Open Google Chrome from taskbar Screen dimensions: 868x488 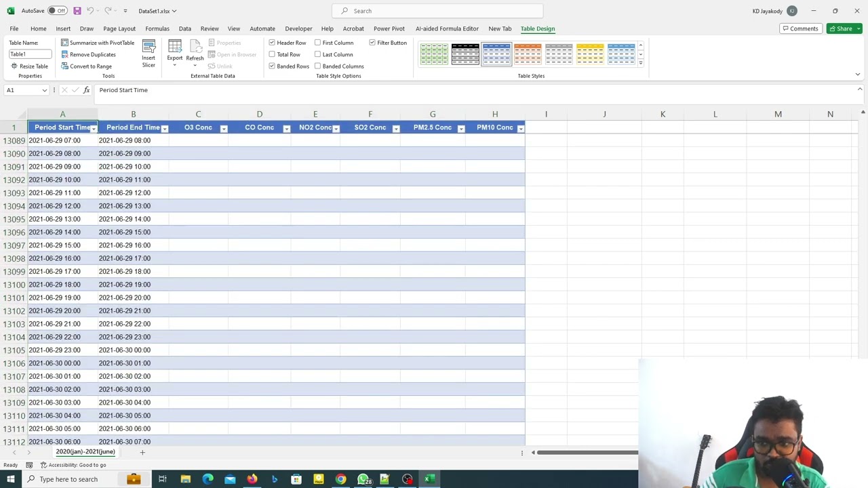pyautogui.click(x=341, y=479)
